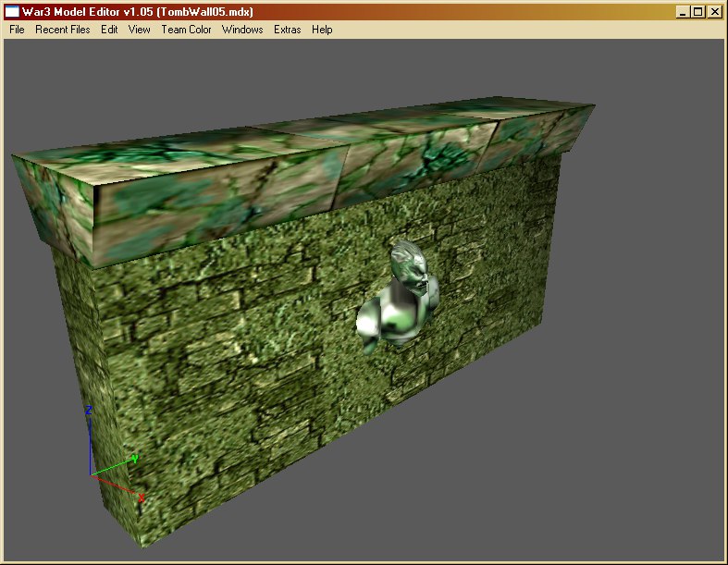Open the File menu
The width and height of the screenshot is (728, 565).
tap(17, 30)
